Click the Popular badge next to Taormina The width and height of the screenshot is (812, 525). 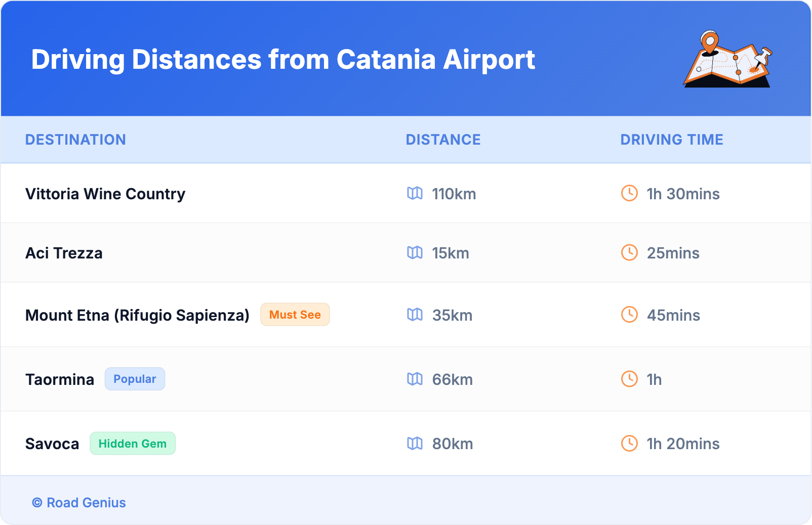pos(135,379)
